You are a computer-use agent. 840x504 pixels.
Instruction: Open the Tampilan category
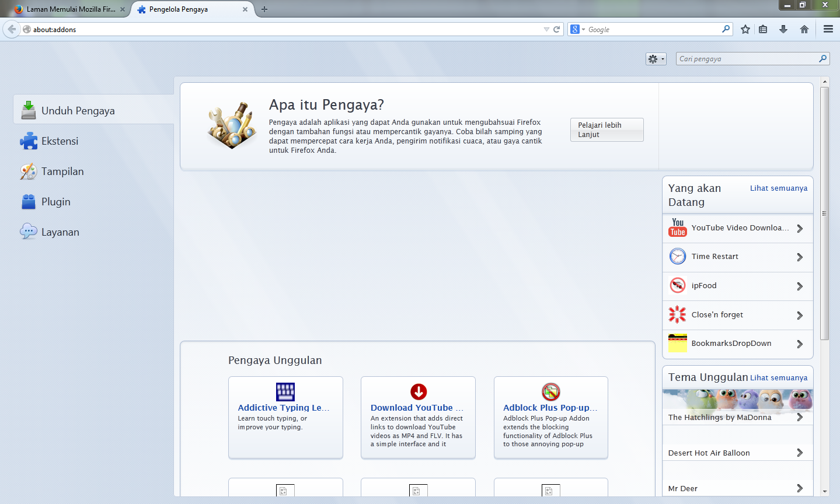93,171
